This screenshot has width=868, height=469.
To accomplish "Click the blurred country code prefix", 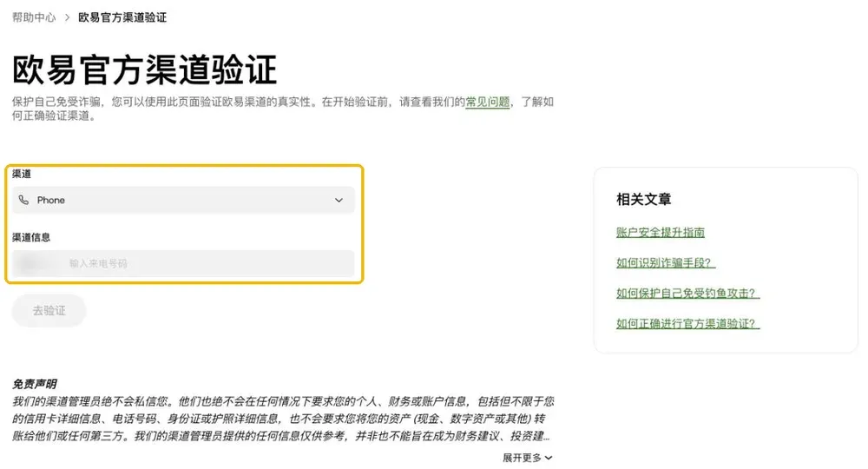I will click(x=35, y=263).
